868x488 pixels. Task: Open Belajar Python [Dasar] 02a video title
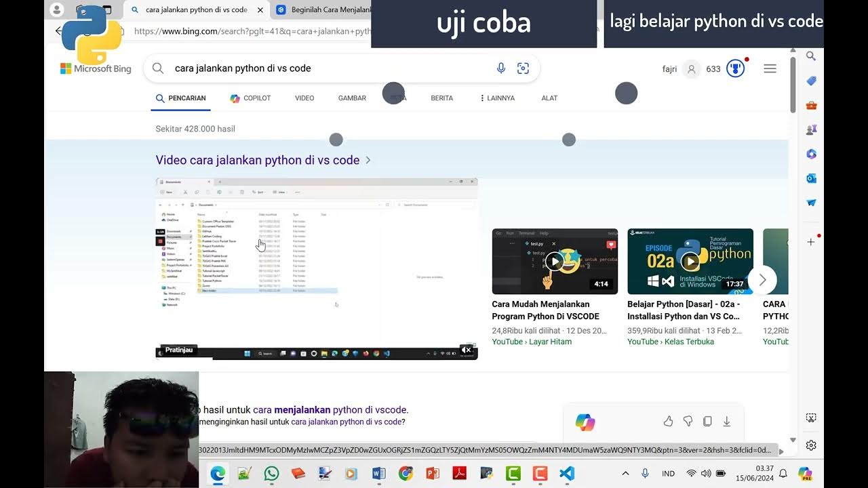click(684, 310)
